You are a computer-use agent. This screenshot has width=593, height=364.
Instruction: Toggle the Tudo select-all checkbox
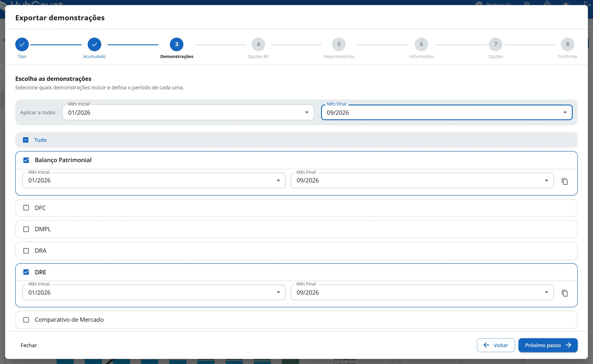(26, 140)
